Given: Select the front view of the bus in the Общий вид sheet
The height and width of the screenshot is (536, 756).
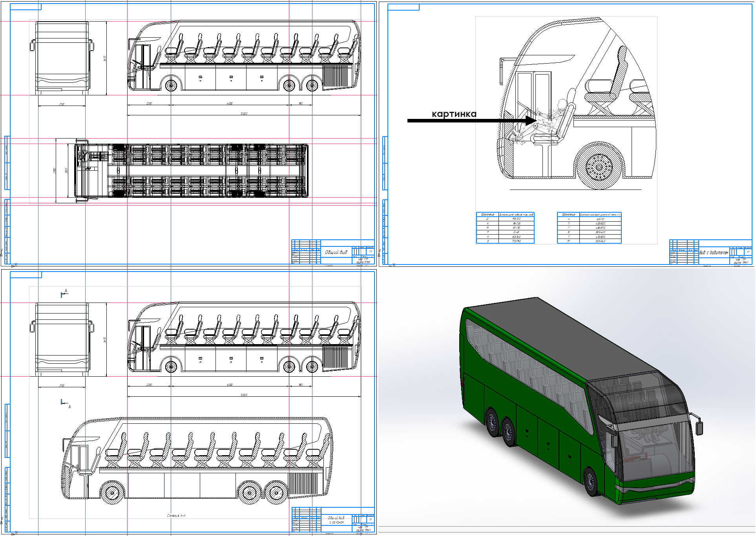Looking at the screenshot, I should click(x=62, y=57).
